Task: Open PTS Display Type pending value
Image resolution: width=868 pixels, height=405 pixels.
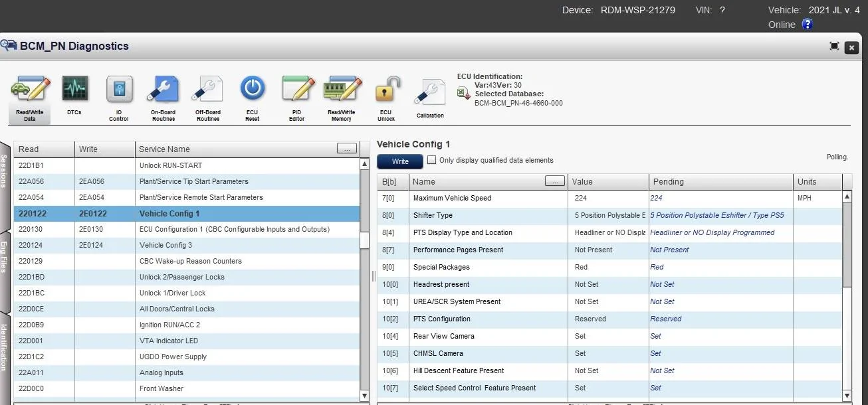Action: point(720,232)
